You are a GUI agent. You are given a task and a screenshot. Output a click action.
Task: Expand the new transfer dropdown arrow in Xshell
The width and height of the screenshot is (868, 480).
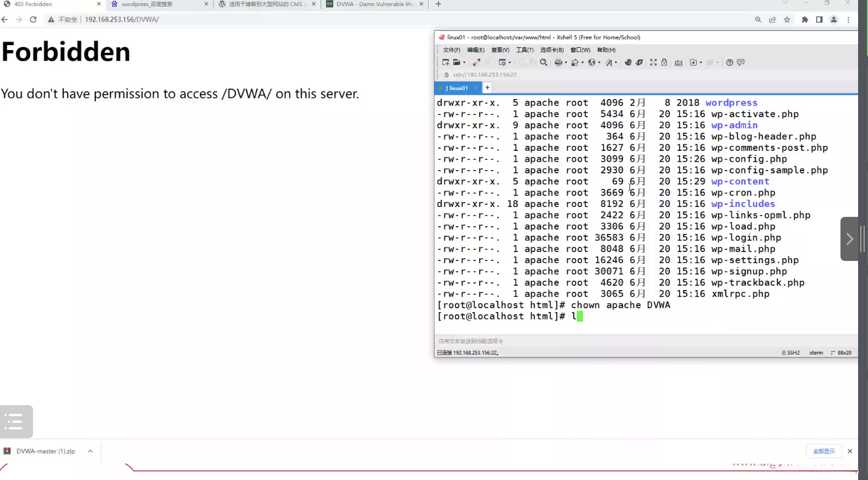pyautogui.click(x=701, y=63)
